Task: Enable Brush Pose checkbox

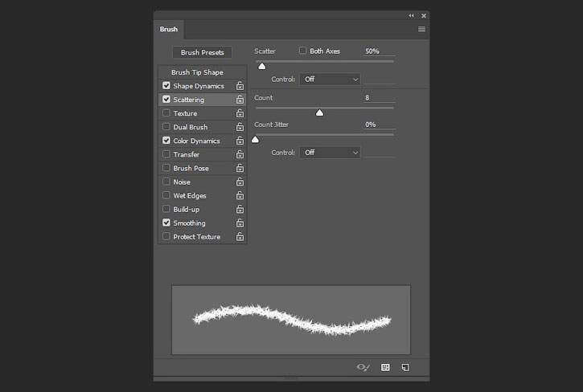Action: click(x=166, y=168)
